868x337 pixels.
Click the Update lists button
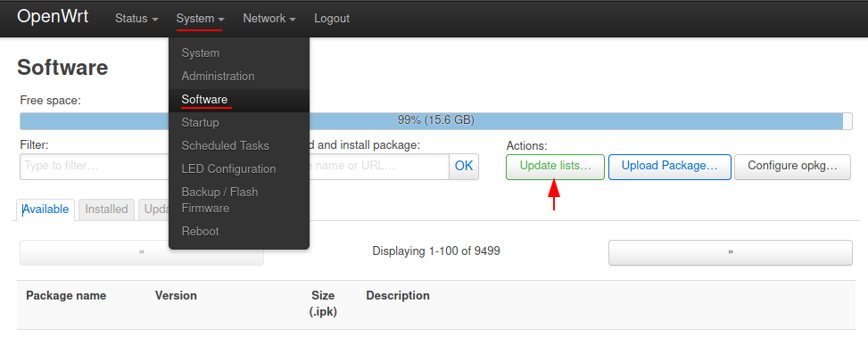pos(555,167)
